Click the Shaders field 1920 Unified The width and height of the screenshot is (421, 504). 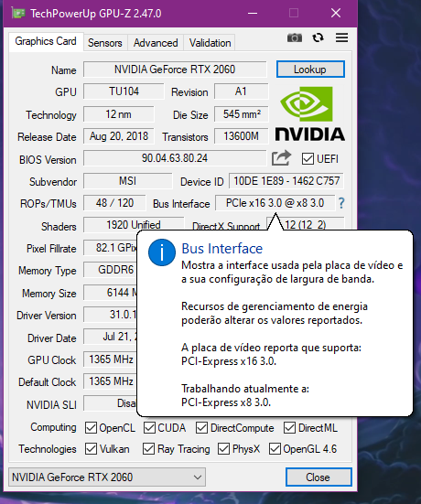point(134,225)
